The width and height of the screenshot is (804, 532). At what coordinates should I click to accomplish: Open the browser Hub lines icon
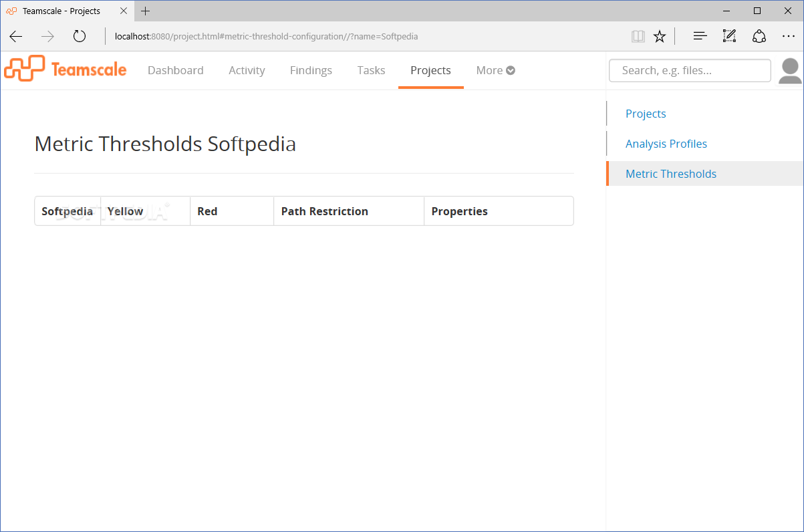point(700,36)
